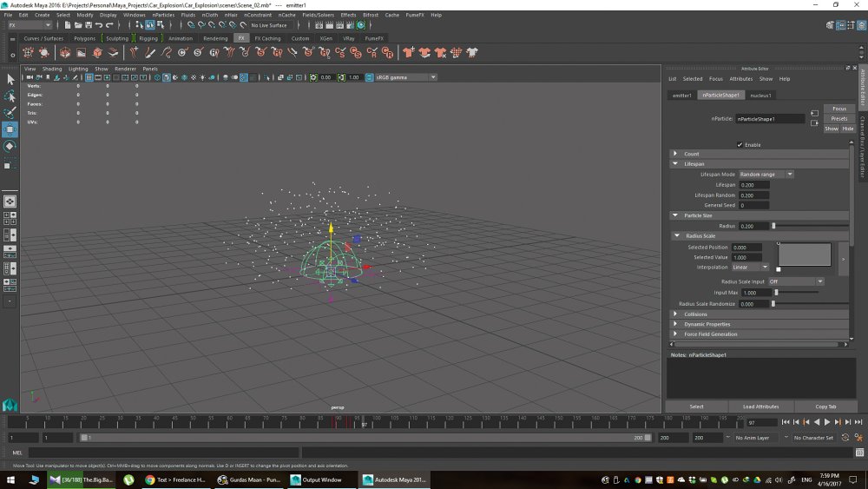Activate the Lasso select tool

click(10, 96)
